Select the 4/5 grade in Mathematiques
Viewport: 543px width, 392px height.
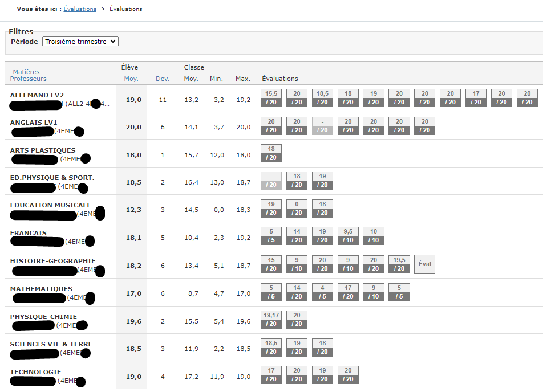click(x=322, y=292)
